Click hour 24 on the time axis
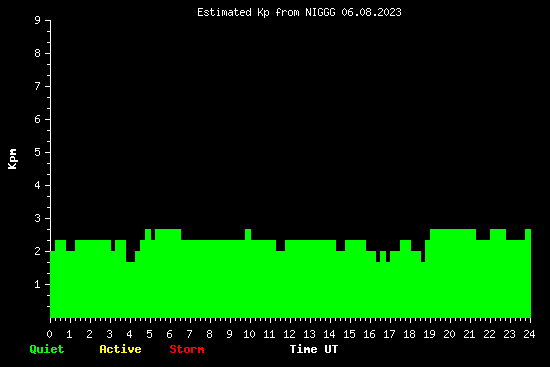The height and width of the screenshot is (367, 550). 529,334
